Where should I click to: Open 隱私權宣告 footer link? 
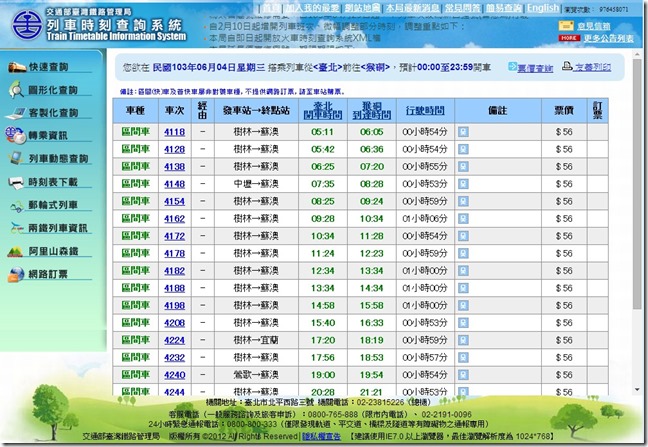[x=322, y=436]
